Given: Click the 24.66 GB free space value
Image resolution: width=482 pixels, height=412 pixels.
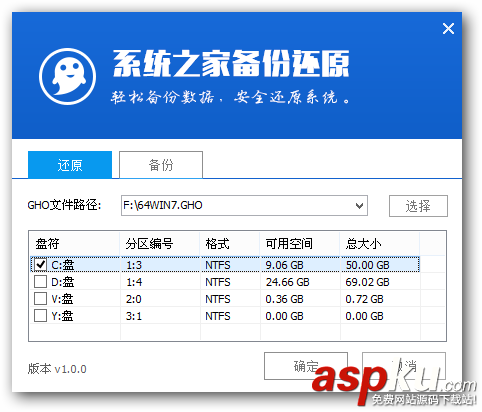Looking at the screenshot, I should pos(287,282).
